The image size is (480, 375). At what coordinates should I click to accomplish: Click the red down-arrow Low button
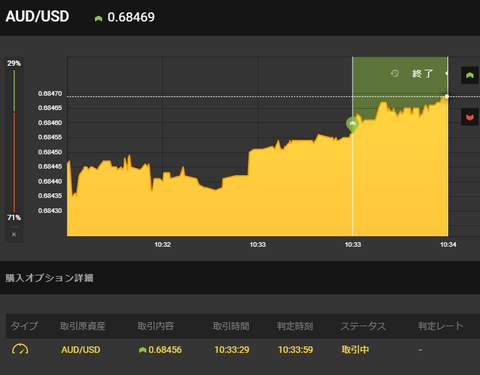tap(470, 117)
